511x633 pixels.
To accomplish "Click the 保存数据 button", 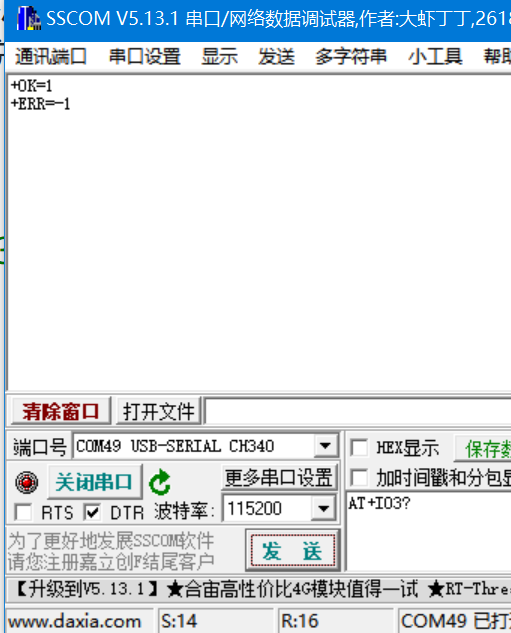I will pos(483,449).
